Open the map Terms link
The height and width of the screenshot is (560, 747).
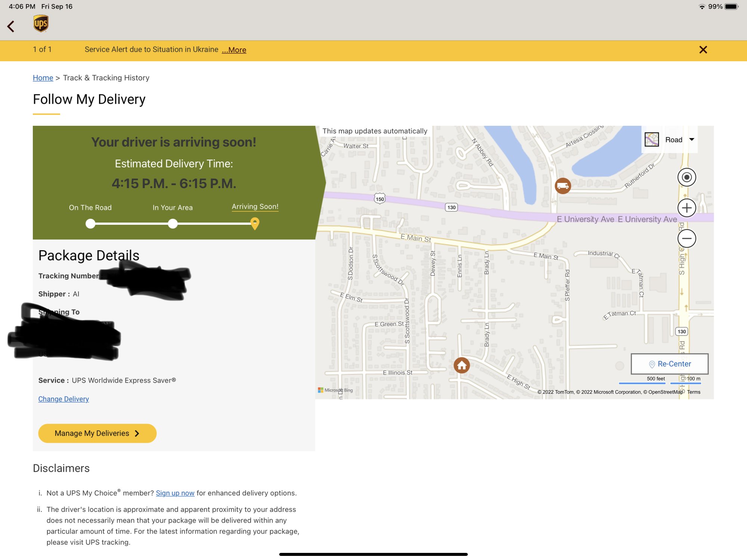(694, 392)
